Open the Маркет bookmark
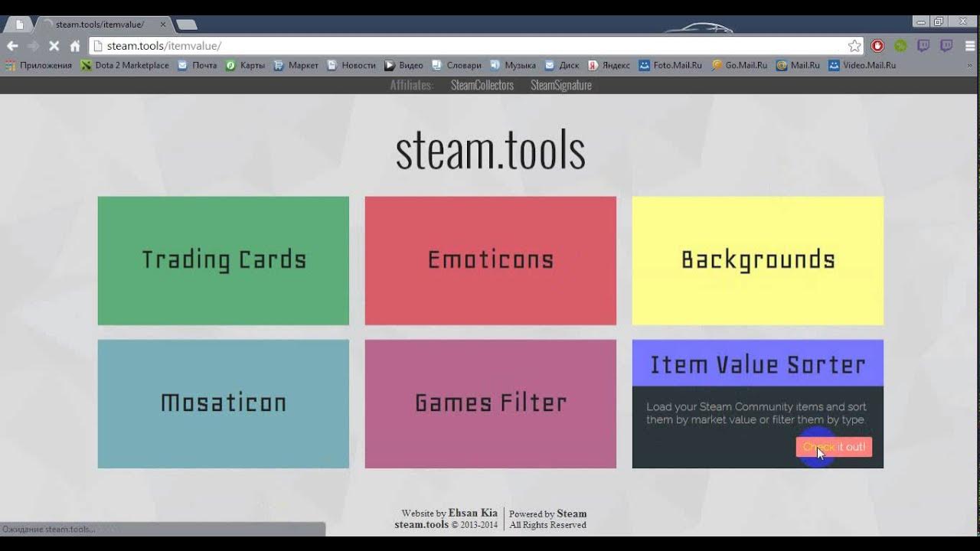 tap(296, 65)
